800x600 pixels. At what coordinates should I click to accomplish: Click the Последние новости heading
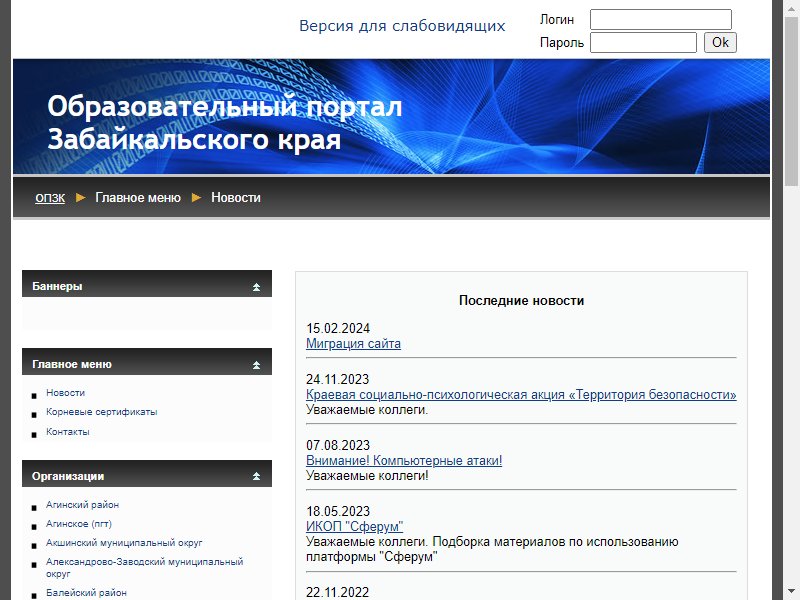(521, 301)
